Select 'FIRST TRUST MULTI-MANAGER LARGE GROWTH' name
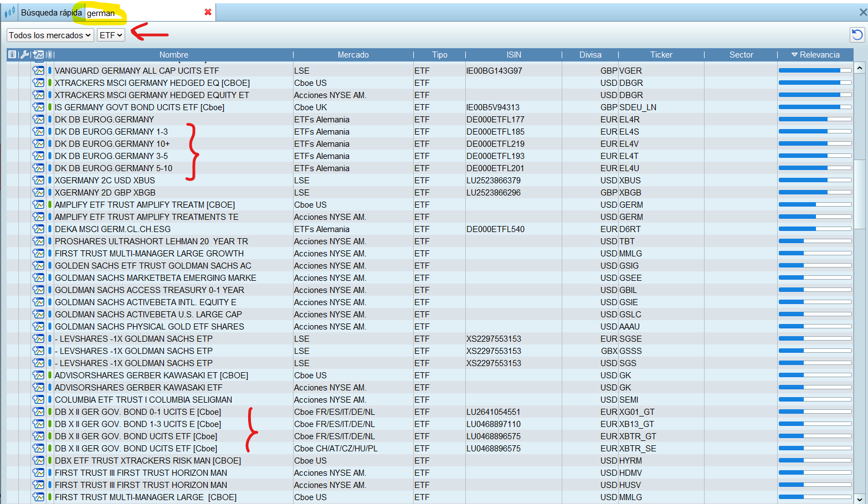This screenshot has height=504, width=868. [149, 253]
